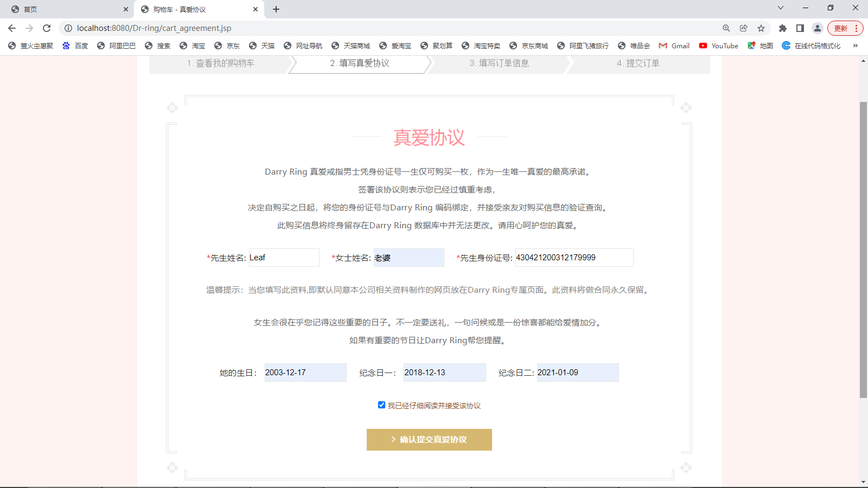
Task: Go back using browser back arrow
Action: tap(12, 28)
